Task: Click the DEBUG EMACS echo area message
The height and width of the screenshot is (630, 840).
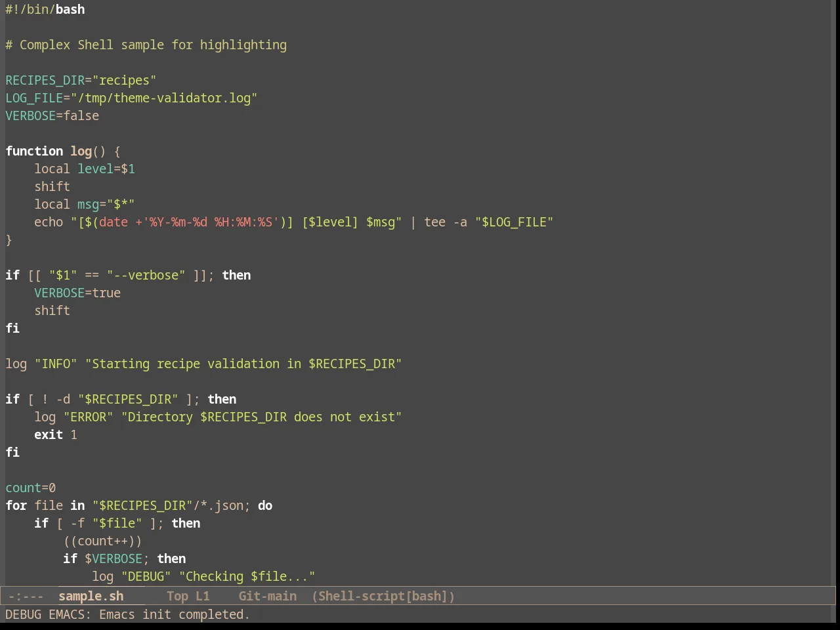Action: click(128, 614)
